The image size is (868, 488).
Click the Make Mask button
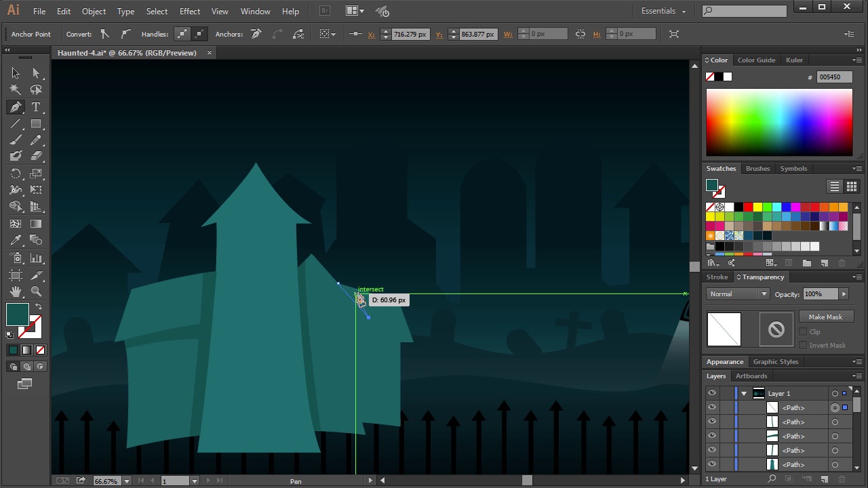pos(825,317)
